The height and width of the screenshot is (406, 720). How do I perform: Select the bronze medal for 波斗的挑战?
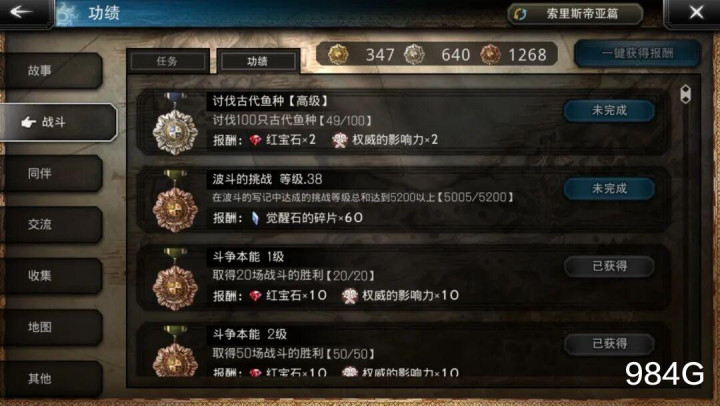point(175,202)
